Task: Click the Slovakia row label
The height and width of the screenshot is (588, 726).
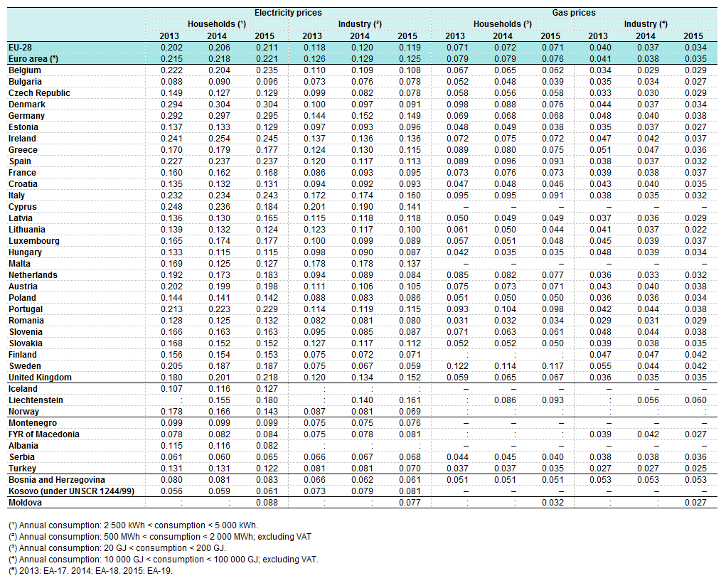Action: point(26,343)
